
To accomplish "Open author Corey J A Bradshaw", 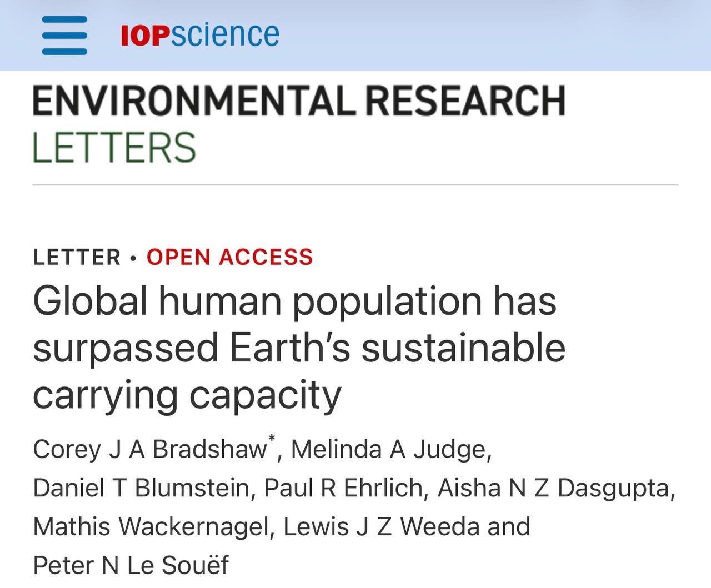I will [150, 449].
